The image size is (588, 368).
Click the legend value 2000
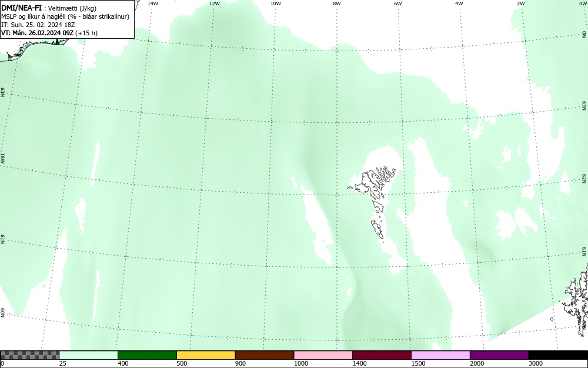coord(477,363)
